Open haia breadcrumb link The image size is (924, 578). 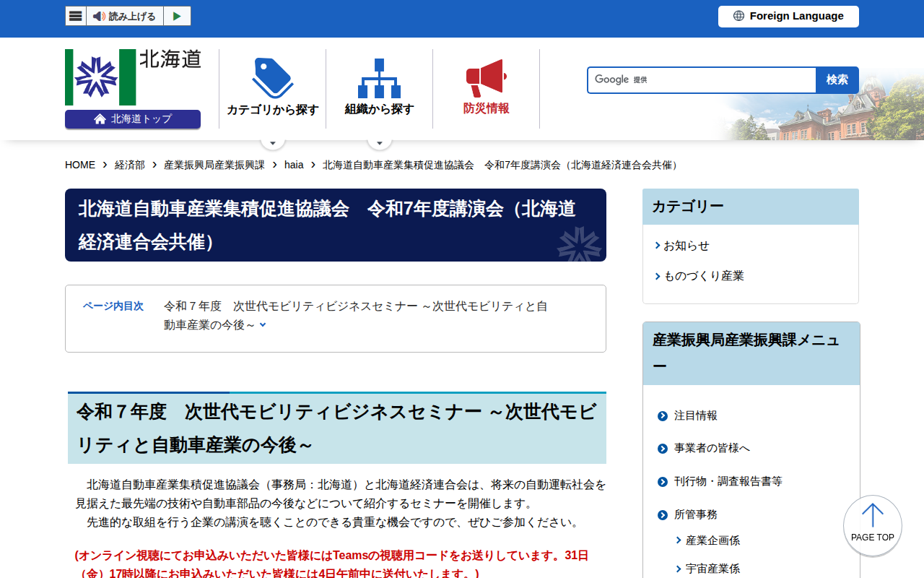tap(294, 165)
